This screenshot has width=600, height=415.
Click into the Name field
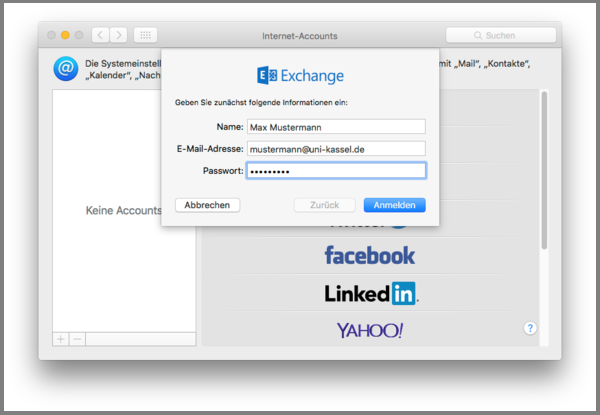pyautogui.click(x=336, y=126)
